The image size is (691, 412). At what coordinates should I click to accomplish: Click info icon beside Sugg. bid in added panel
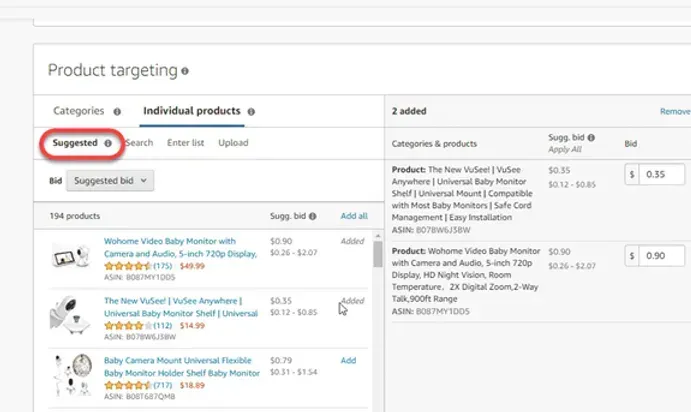coord(591,138)
